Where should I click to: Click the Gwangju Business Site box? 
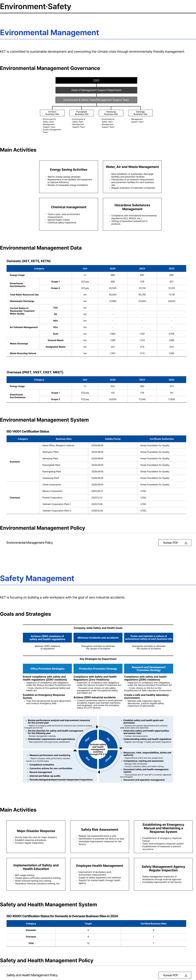(140, 113)
